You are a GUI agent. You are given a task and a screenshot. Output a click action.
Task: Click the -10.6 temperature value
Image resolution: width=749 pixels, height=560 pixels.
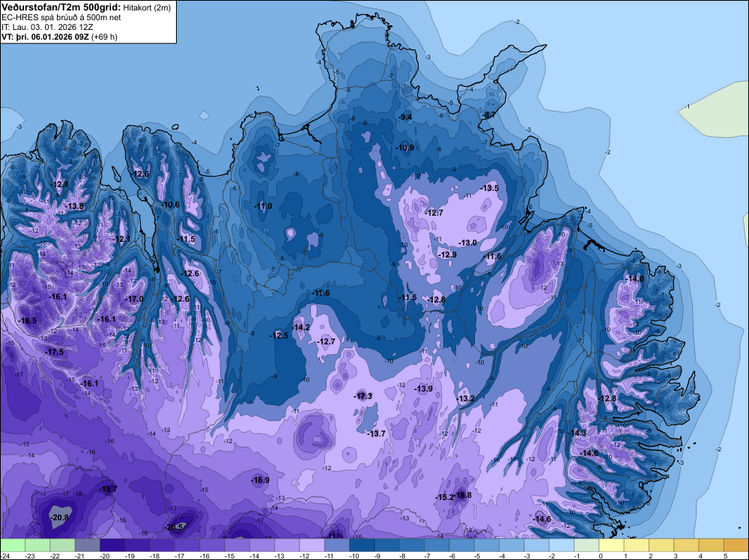pyautogui.click(x=171, y=204)
